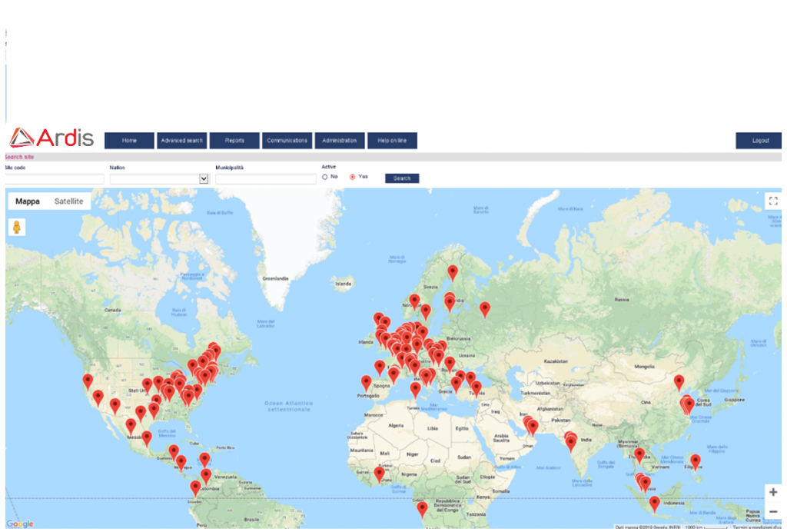Click the US west coast marker
This screenshot has width=787, height=532.
(x=88, y=382)
